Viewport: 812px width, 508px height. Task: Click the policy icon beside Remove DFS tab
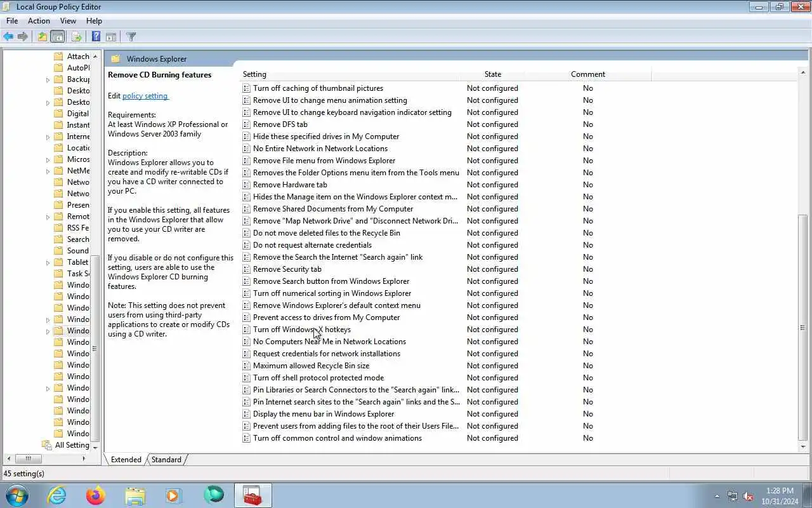(x=247, y=124)
